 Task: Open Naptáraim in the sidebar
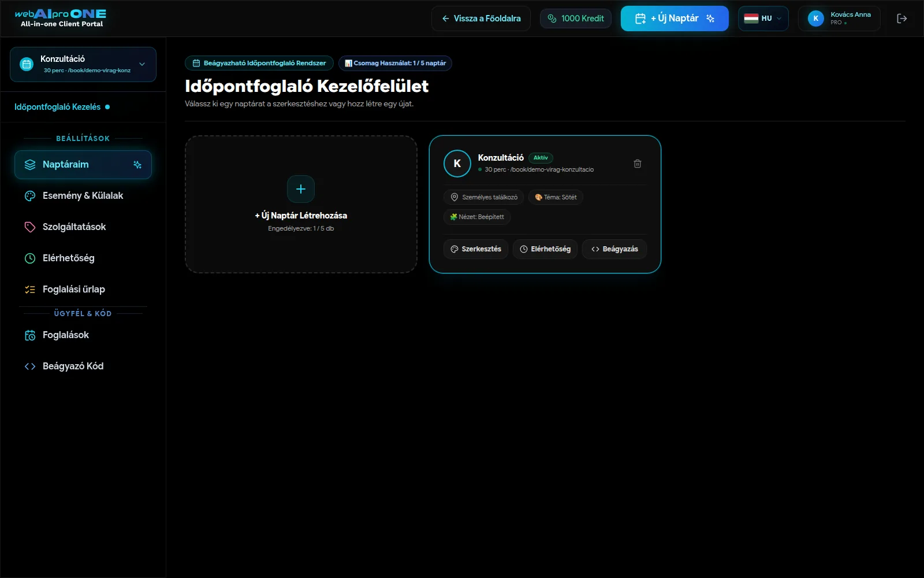click(x=83, y=165)
